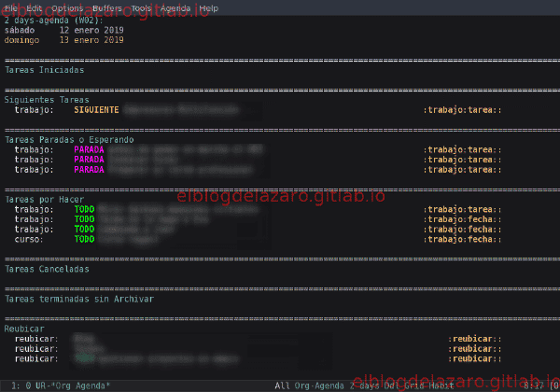This screenshot has width=560, height=392.
Task: Click the 'Tareas por Hacer' section heading
Action: (44, 199)
